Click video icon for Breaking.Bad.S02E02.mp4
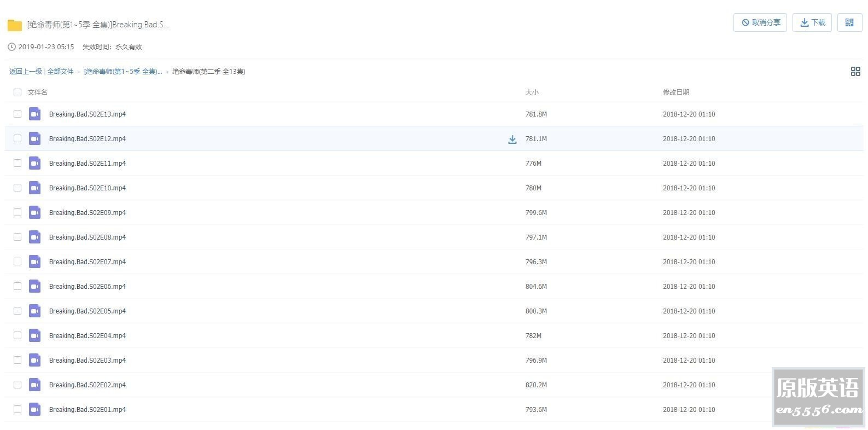Viewport: 868px width, 430px height. [35, 385]
